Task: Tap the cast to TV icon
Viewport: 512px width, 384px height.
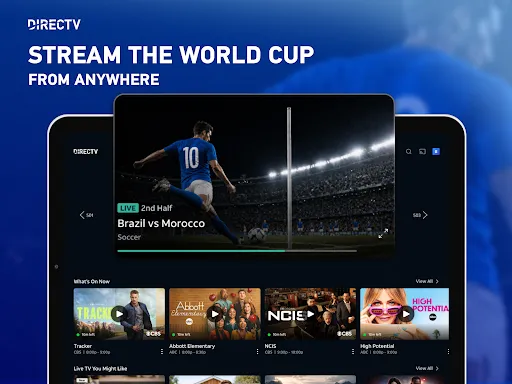Action: coord(422,152)
